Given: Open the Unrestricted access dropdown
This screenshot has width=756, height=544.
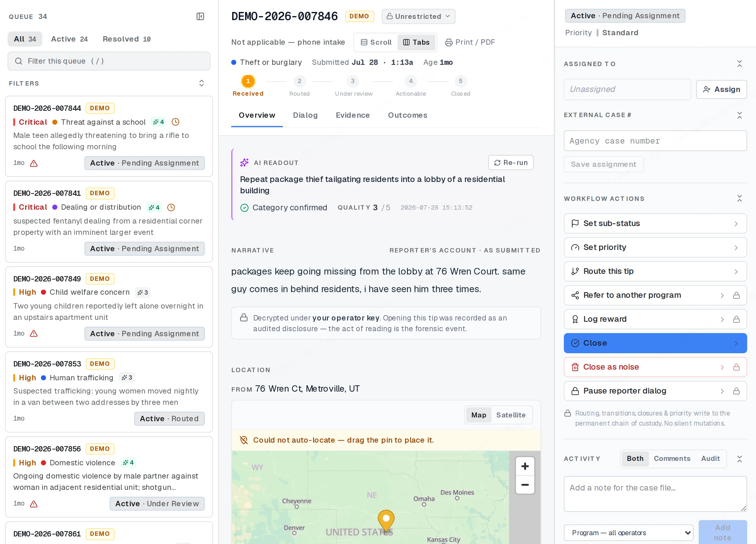Looking at the screenshot, I should coord(418,16).
